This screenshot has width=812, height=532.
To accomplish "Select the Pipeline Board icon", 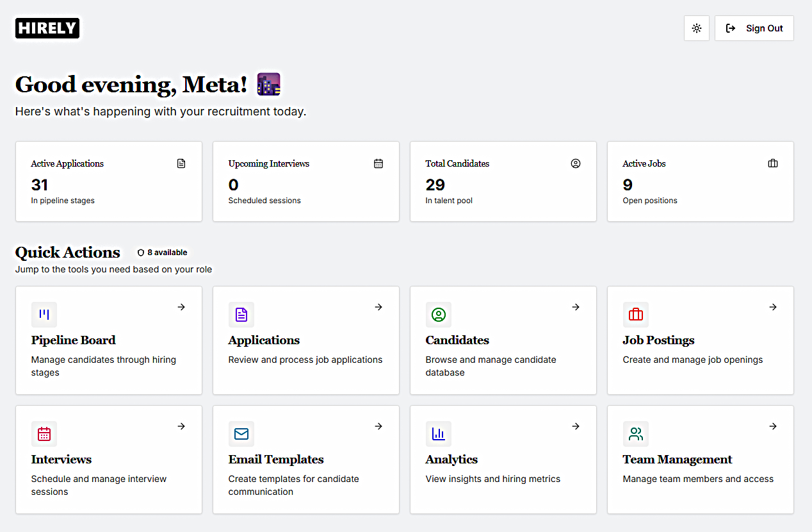I will pos(44,314).
